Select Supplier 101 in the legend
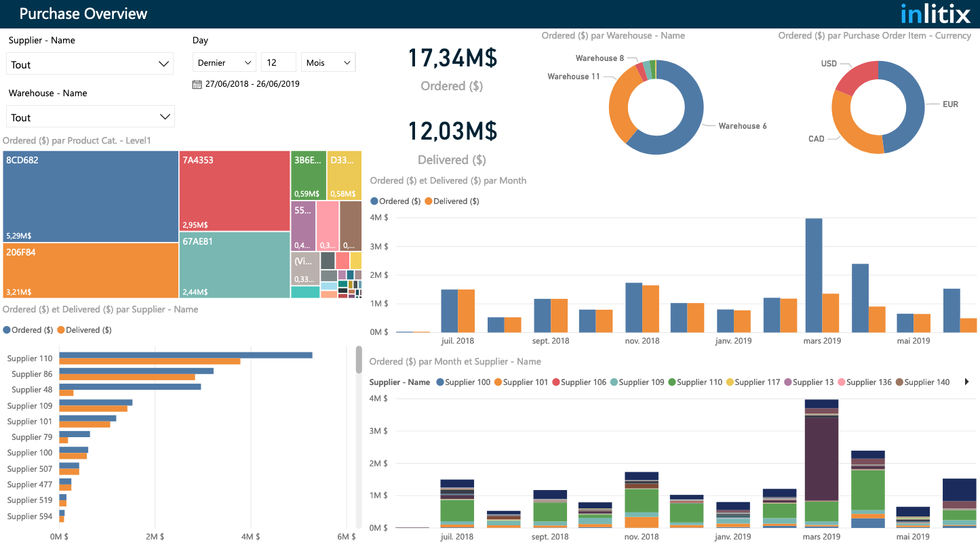Image resolution: width=980 pixels, height=549 pixels. point(521,382)
